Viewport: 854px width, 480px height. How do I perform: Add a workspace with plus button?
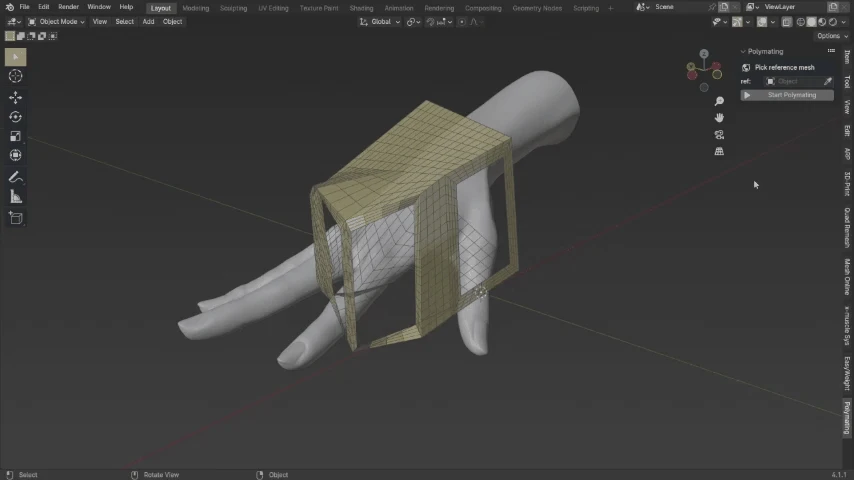pyautogui.click(x=611, y=8)
